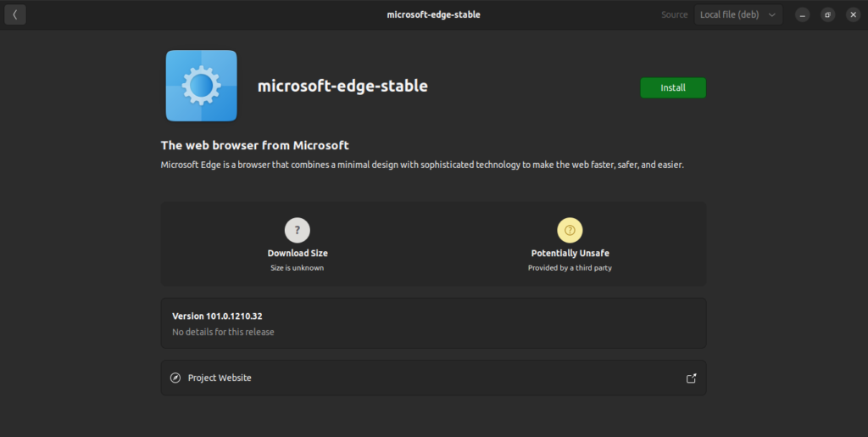Click the Source label in header bar
868x437 pixels.
[674, 15]
